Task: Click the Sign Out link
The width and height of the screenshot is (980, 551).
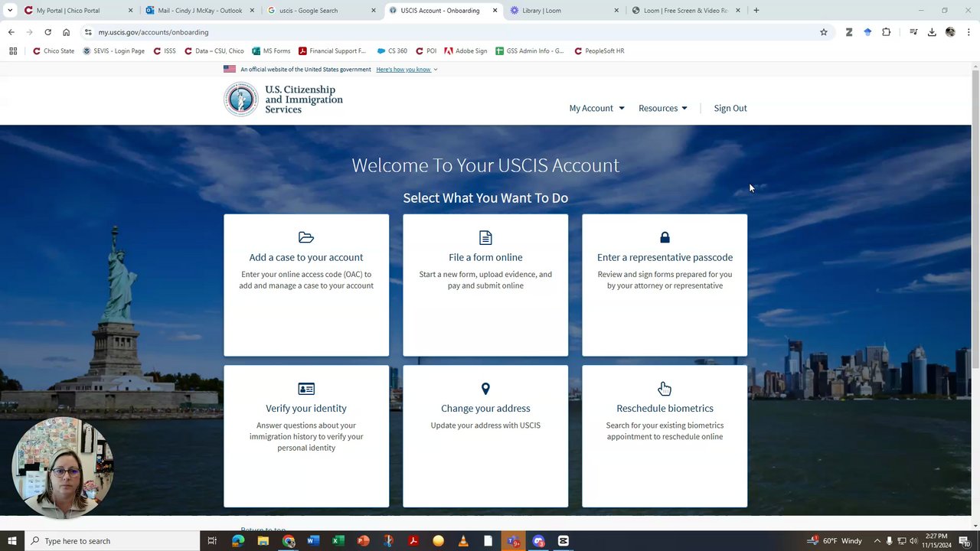Action: point(730,108)
